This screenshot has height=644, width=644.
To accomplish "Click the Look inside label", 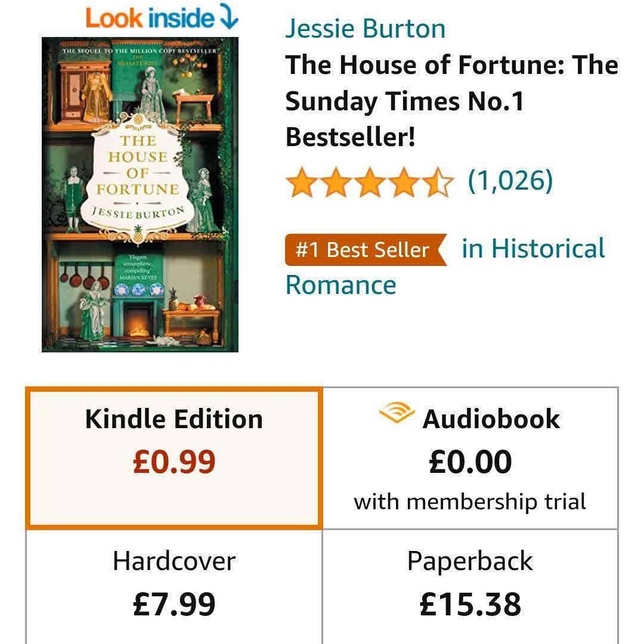I will [150, 18].
